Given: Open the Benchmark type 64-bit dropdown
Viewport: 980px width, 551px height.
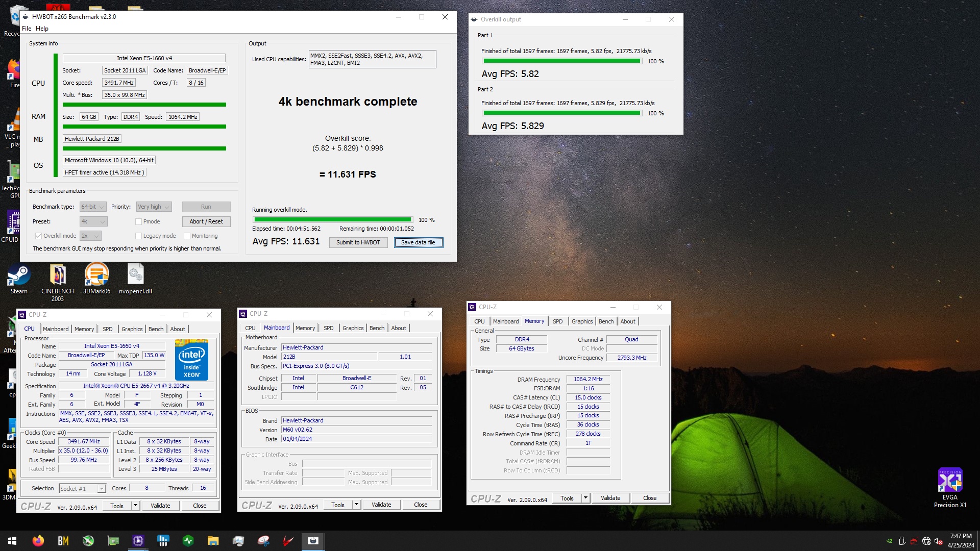Looking at the screenshot, I should (x=93, y=207).
